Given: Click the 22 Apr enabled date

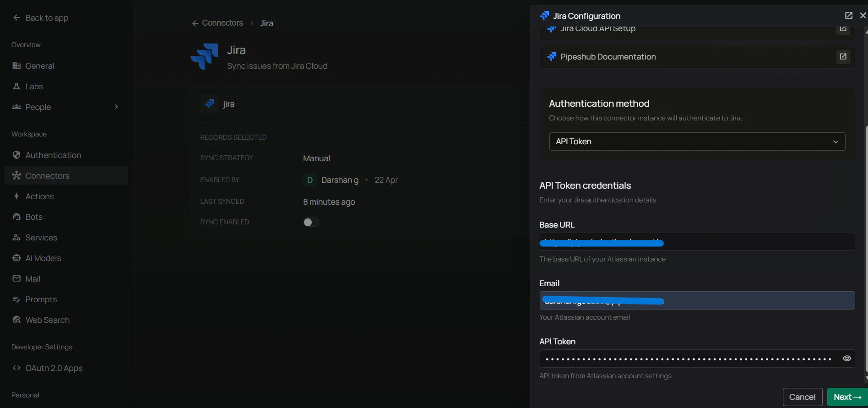Looking at the screenshot, I should 386,180.
